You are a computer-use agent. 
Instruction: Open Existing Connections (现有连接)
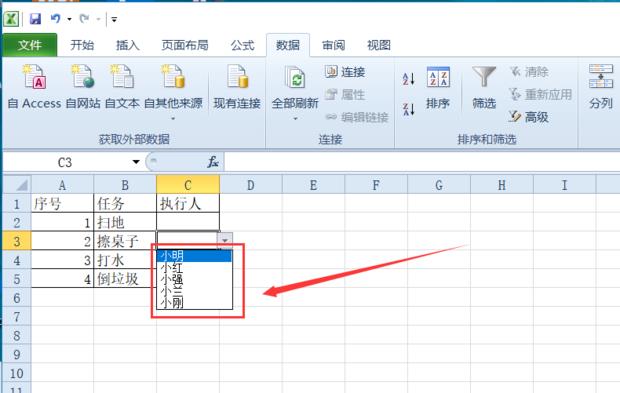[237, 76]
